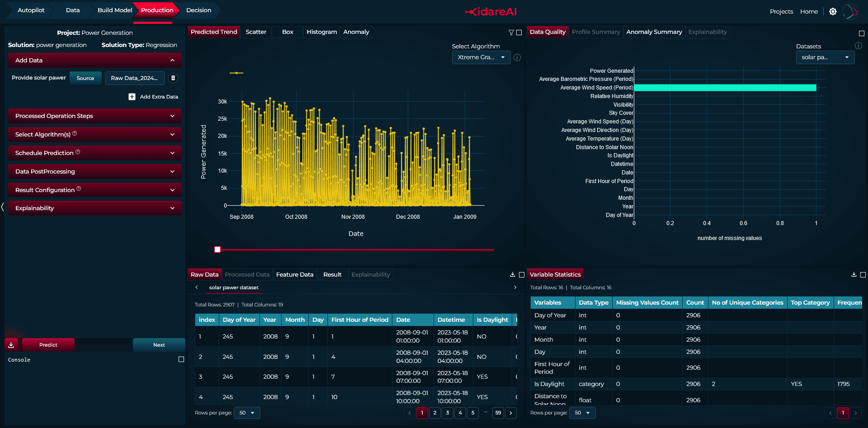Download the Raw Data table
The width and height of the screenshot is (868, 428).
pyautogui.click(x=513, y=274)
